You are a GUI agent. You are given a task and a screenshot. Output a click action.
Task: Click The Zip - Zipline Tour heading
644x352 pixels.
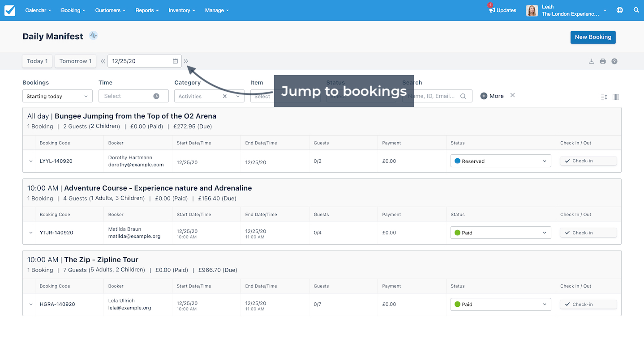click(101, 259)
